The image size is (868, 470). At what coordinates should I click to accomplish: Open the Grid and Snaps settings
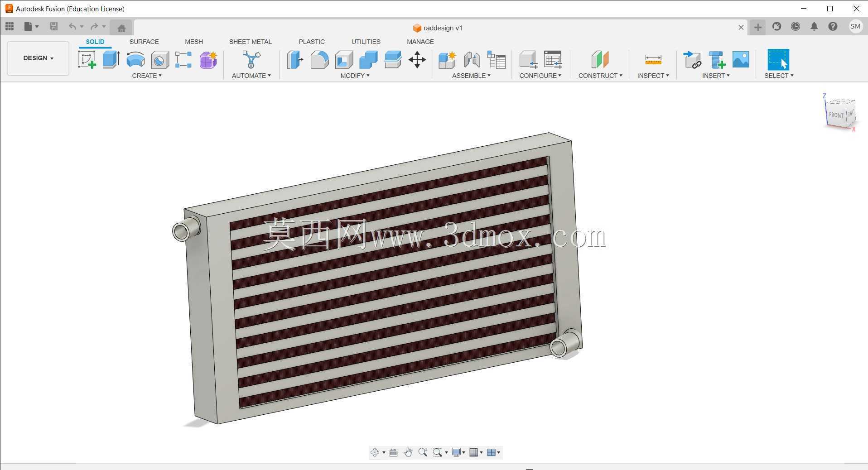(476, 452)
